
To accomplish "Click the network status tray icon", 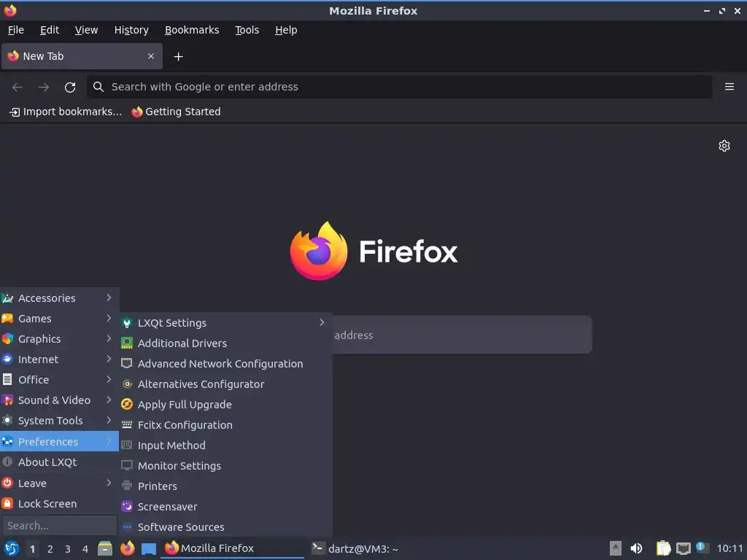I will (x=683, y=548).
